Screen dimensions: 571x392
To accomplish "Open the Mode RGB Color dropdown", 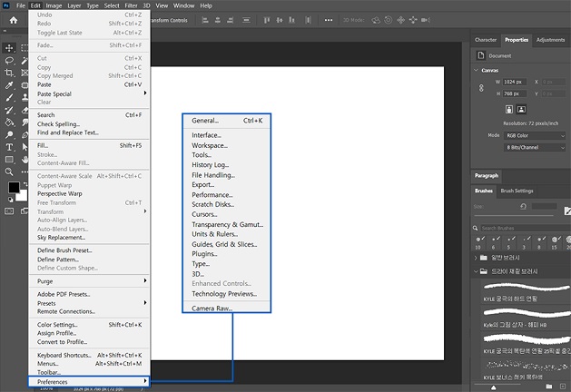I will (535, 135).
